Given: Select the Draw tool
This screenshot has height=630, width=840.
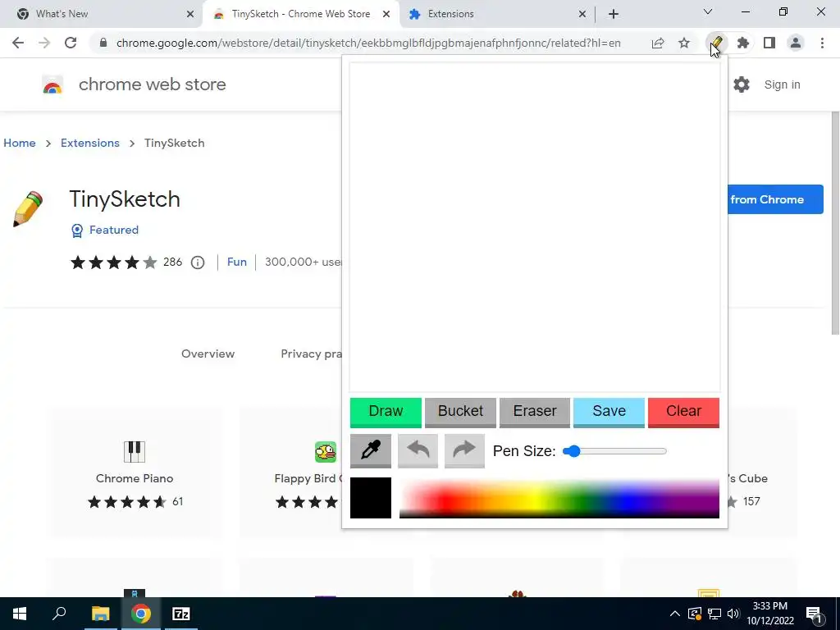Looking at the screenshot, I should pos(386,412).
